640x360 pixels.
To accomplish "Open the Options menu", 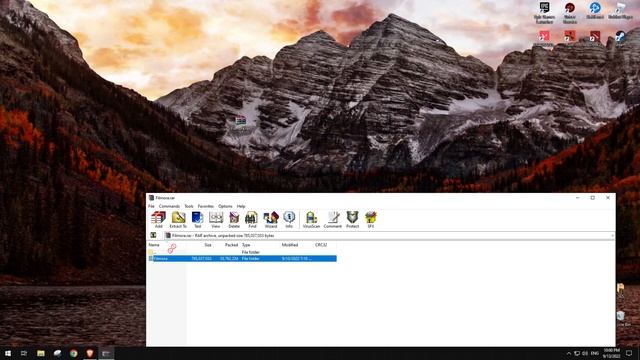I will (225, 206).
